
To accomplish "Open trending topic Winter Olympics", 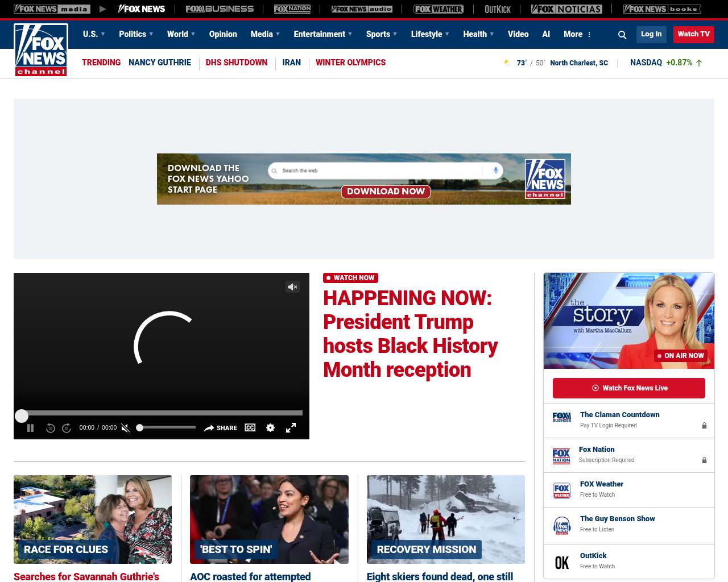I will click(x=350, y=63).
